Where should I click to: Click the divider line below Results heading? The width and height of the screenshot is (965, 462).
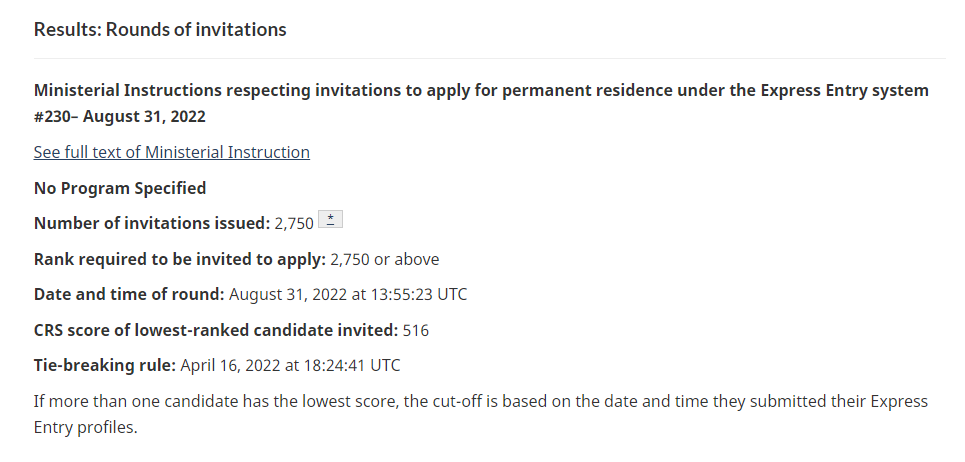click(x=490, y=58)
